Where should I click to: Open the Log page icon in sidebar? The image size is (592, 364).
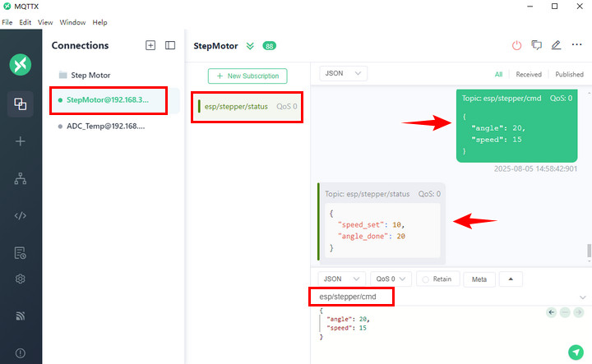click(x=21, y=253)
